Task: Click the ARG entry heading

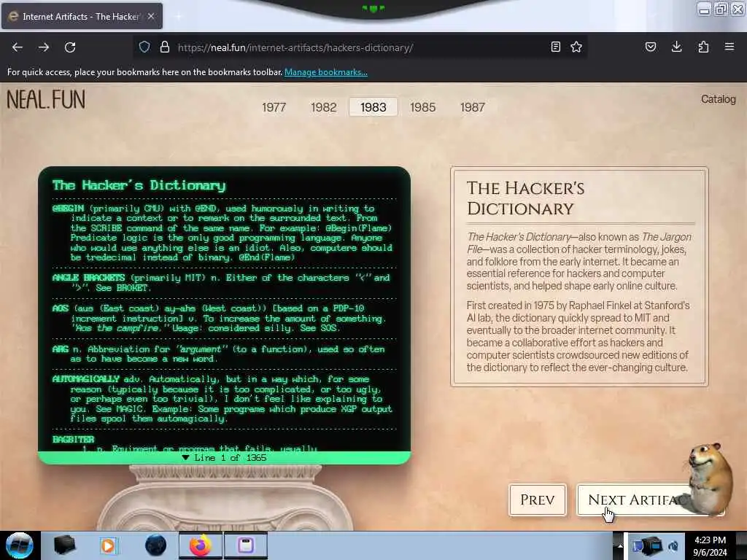Action: pyautogui.click(x=61, y=349)
